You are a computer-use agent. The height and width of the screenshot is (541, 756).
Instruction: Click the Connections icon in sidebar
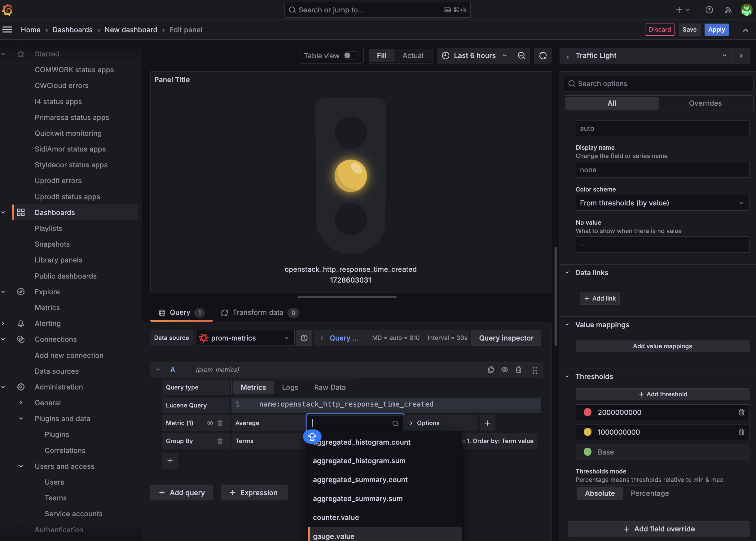(21, 340)
